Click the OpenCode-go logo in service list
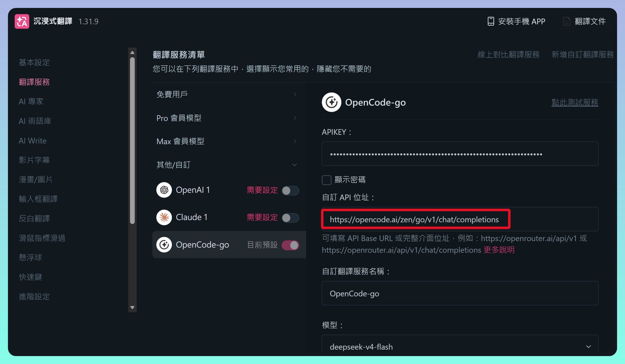The width and height of the screenshot is (625, 364). (164, 245)
